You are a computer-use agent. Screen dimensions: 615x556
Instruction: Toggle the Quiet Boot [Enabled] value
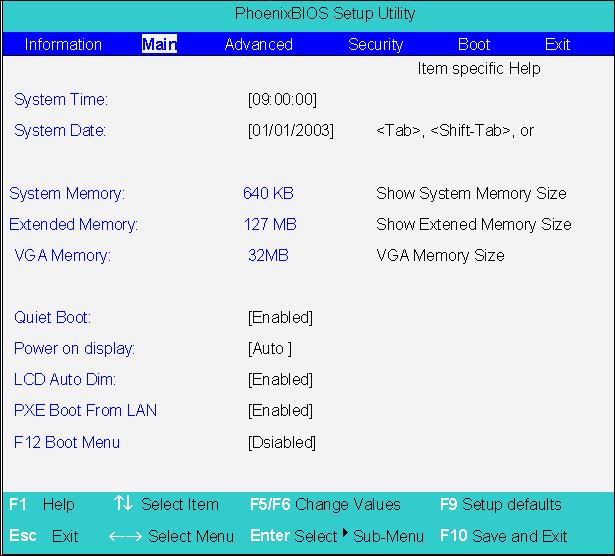tap(280, 317)
